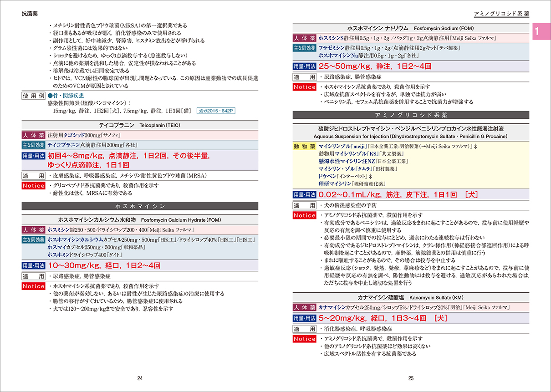Click the Notice label in the Teicoplanin section
Viewport: 551px width, 392px height.
[33, 186]
